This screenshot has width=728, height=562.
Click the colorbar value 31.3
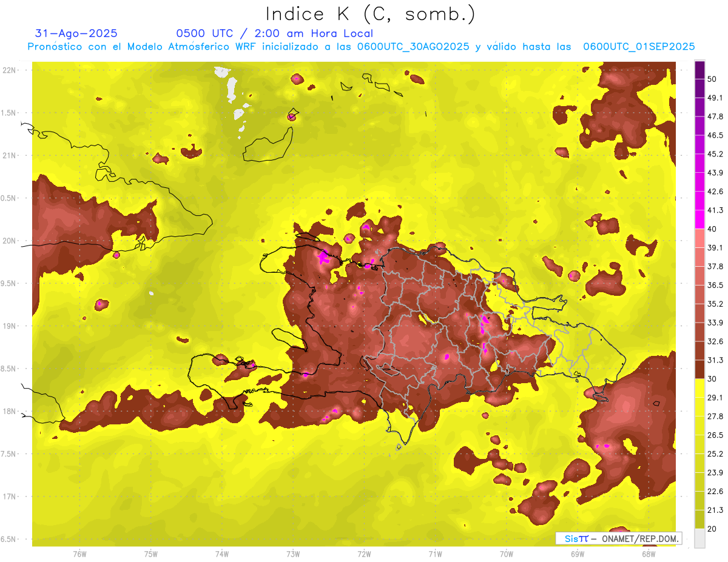[715, 360]
